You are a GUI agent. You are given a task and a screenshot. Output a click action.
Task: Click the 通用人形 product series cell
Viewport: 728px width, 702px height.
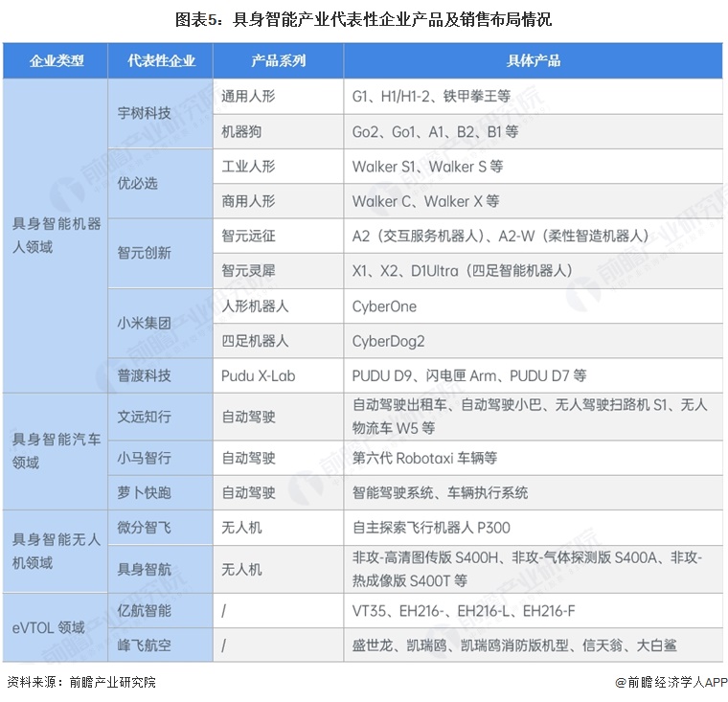(278, 96)
